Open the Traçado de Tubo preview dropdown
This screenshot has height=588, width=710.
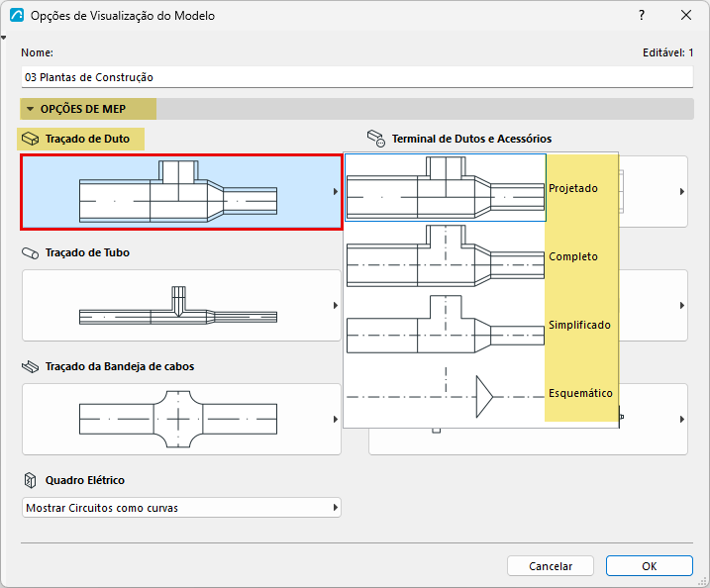pyautogui.click(x=181, y=306)
